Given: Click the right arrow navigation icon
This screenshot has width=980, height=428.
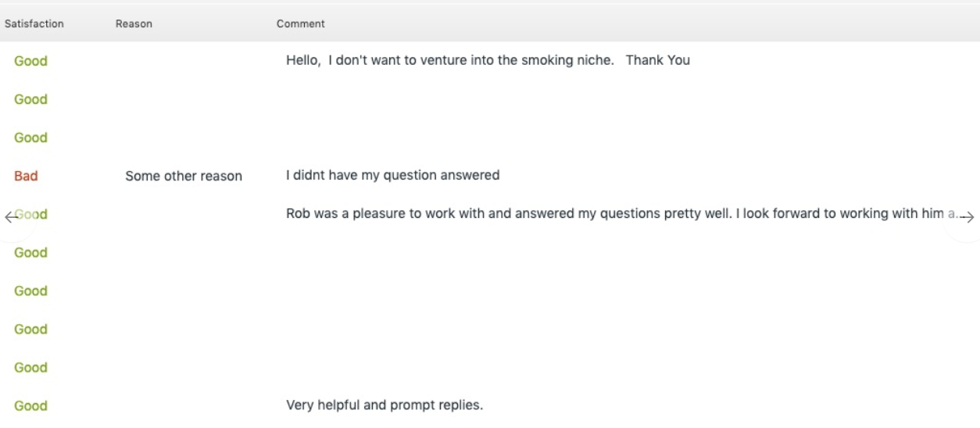Looking at the screenshot, I should pyautogui.click(x=968, y=217).
